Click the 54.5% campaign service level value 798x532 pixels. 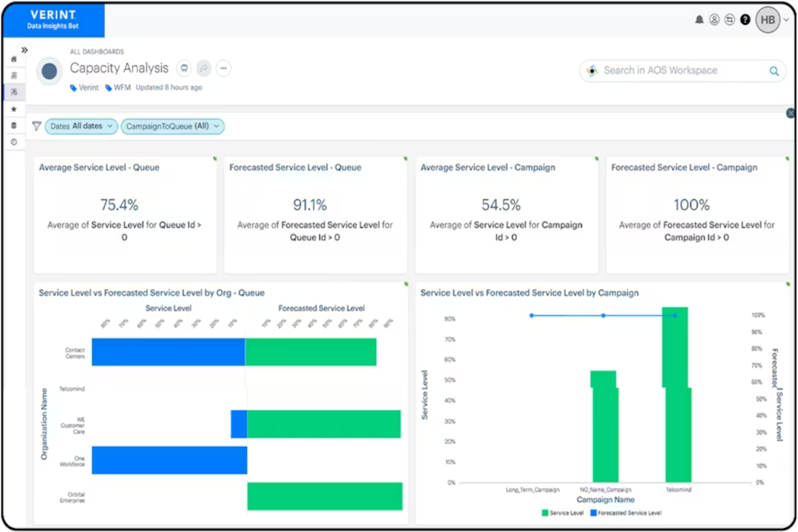pyautogui.click(x=501, y=205)
